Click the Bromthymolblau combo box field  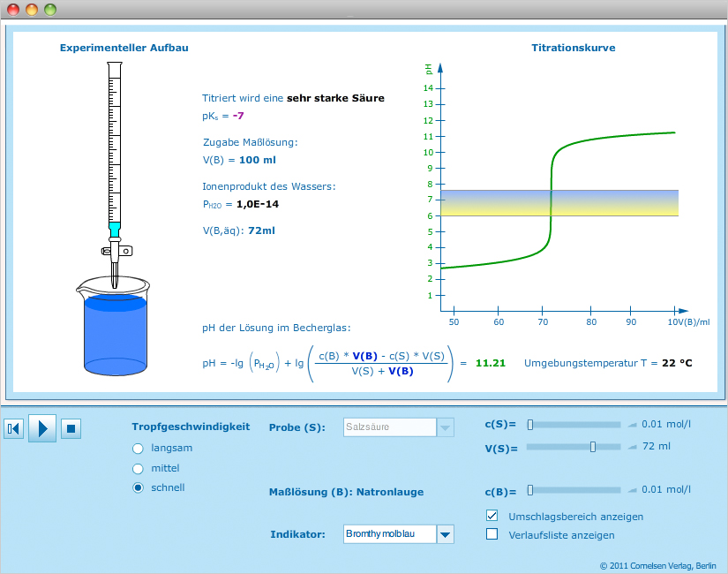(x=389, y=534)
